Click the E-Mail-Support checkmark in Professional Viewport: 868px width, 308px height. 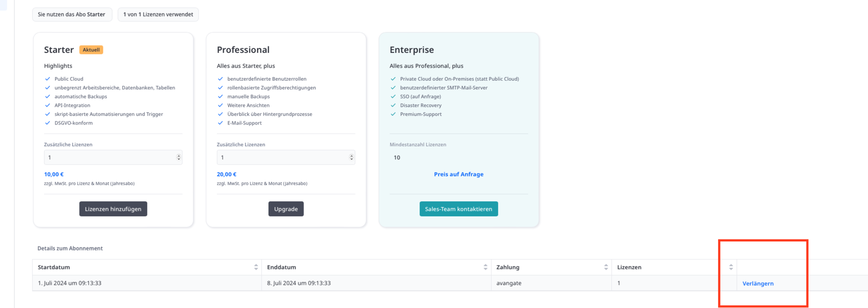[220, 123]
